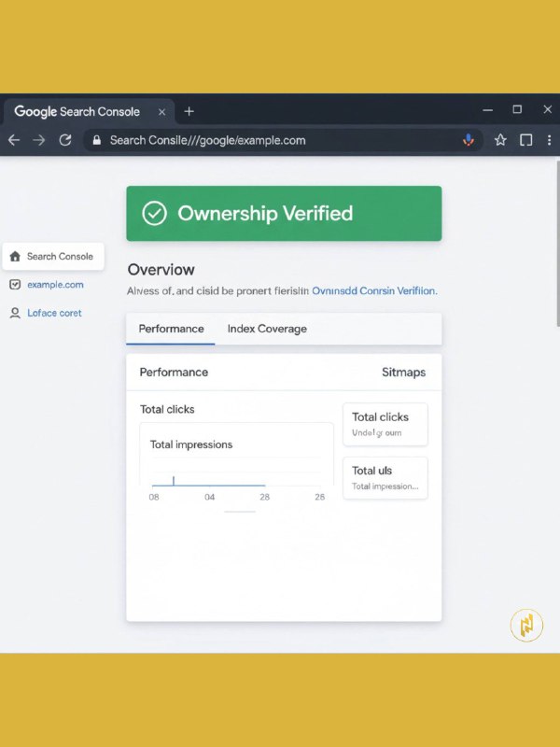Image resolution: width=560 pixels, height=747 pixels.
Task: Click the microphone icon in address bar
Action: click(x=469, y=140)
